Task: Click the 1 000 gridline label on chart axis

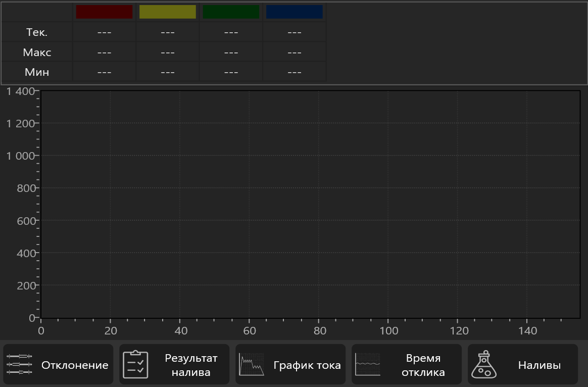Action: (x=20, y=156)
